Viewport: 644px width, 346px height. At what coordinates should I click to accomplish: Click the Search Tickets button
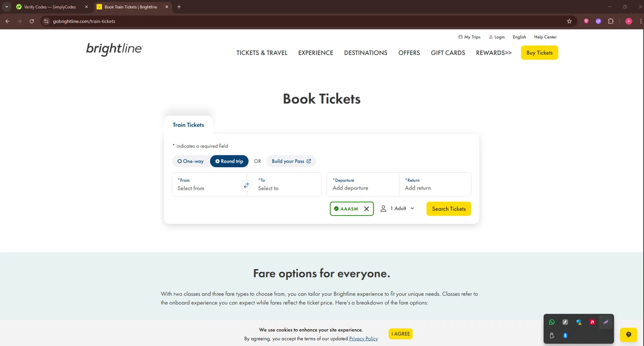[449, 209]
